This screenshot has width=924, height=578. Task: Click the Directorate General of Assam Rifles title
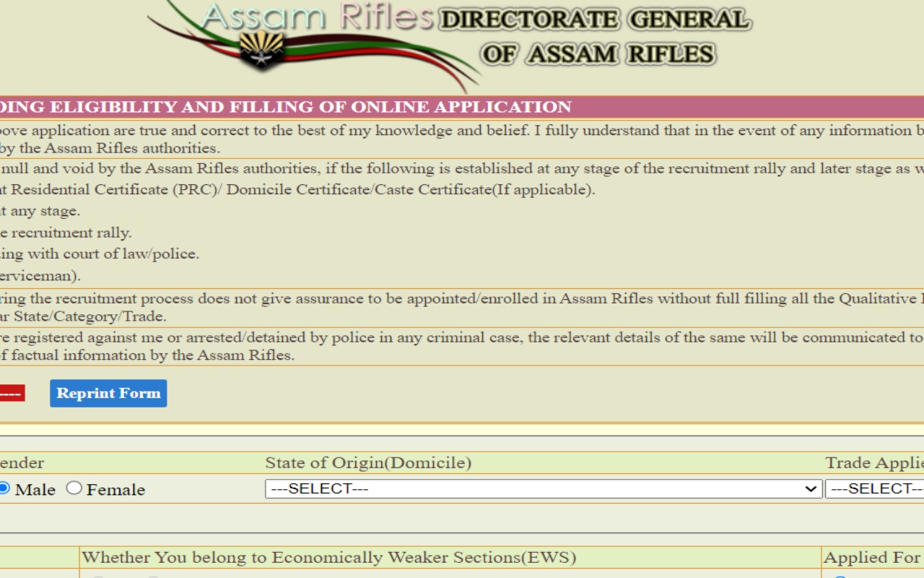pyautogui.click(x=596, y=36)
